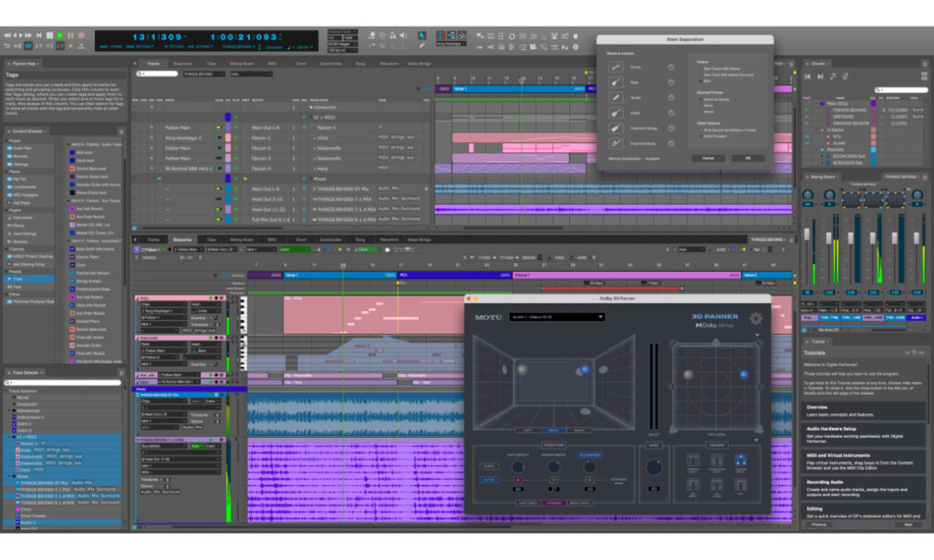Toggle the Bass stem checkmark
This screenshot has height=560, width=934.
(671, 82)
